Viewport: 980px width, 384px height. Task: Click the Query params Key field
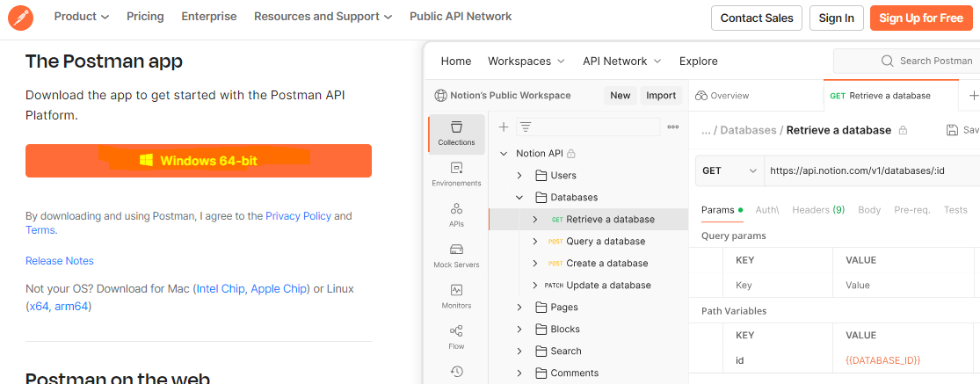pos(778,286)
